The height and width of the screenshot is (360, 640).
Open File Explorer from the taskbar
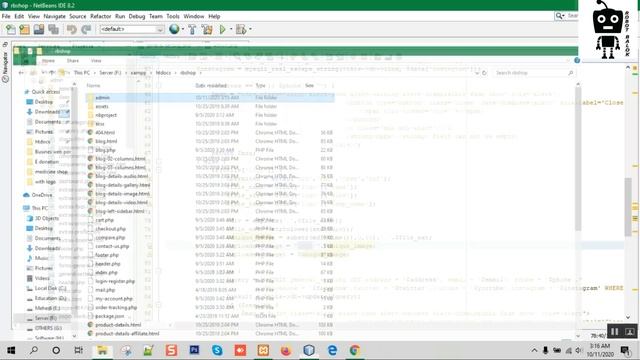pos(102,350)
